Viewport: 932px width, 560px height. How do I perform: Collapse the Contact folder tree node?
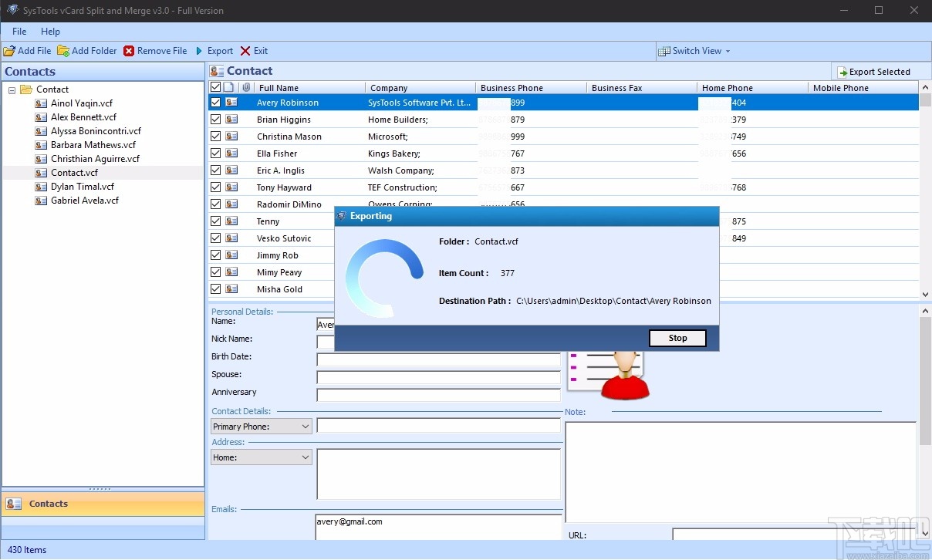12,89
